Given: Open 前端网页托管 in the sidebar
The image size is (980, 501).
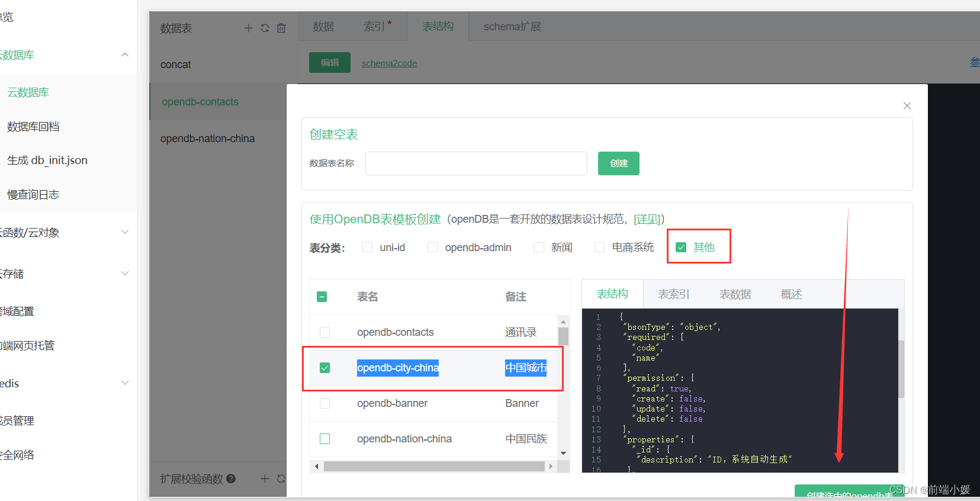Looking at the screenshot, I should (x=27, y=345).
